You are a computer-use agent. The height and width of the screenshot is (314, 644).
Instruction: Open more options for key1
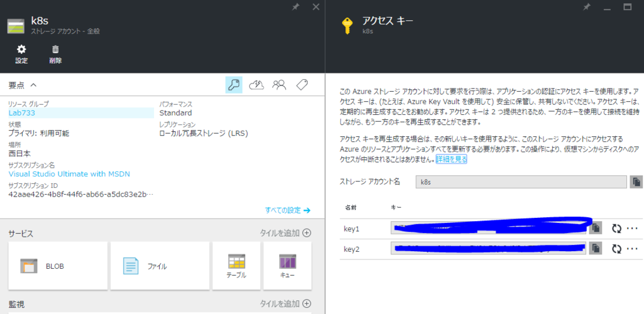(x=633, y=229)
